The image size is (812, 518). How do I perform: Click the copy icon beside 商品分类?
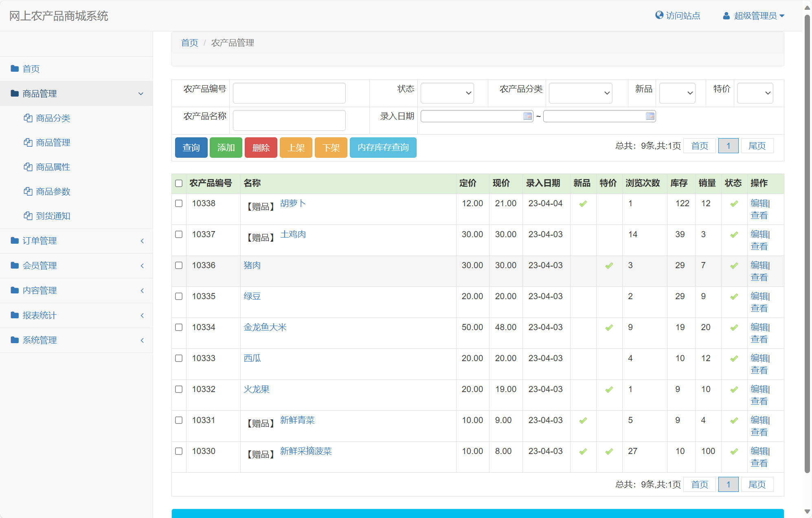point(28,118)
